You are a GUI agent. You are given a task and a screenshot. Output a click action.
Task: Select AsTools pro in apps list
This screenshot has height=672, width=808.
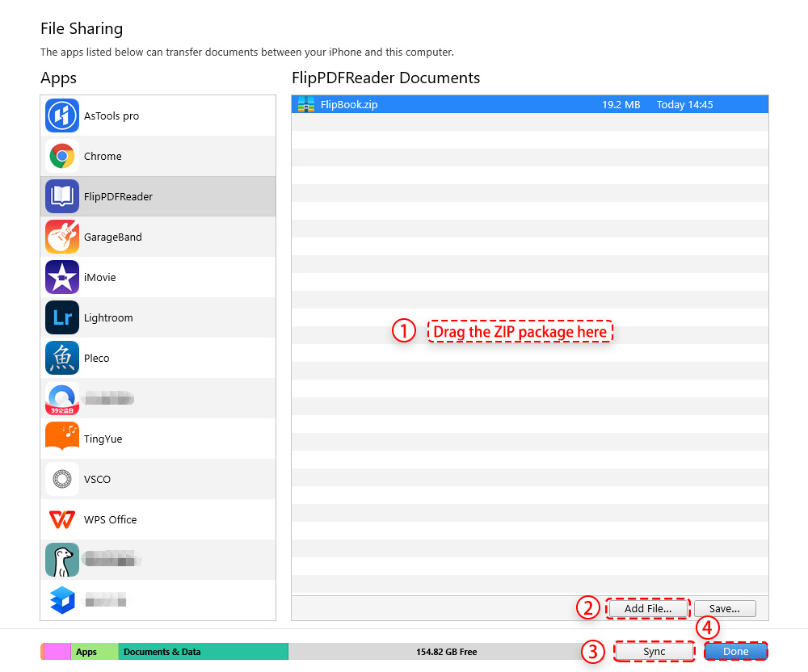(158, 115)
